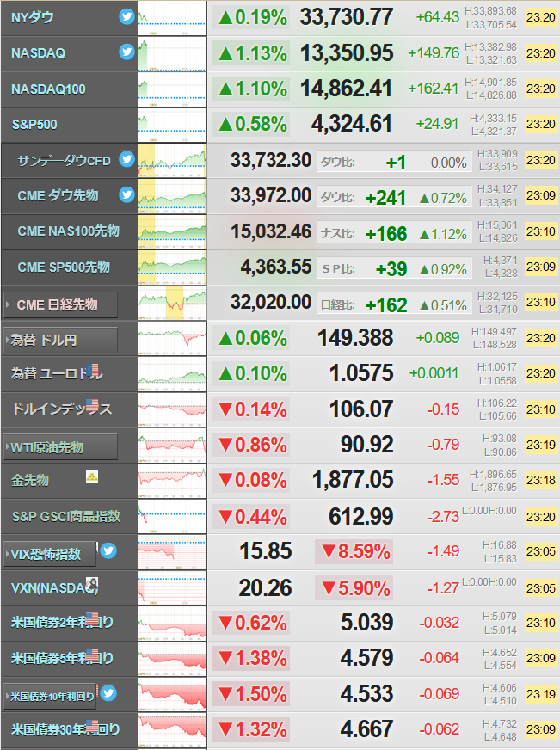Open the S&P GSCI商品指数 link
The image size is (560, 750).
point(66,516)
